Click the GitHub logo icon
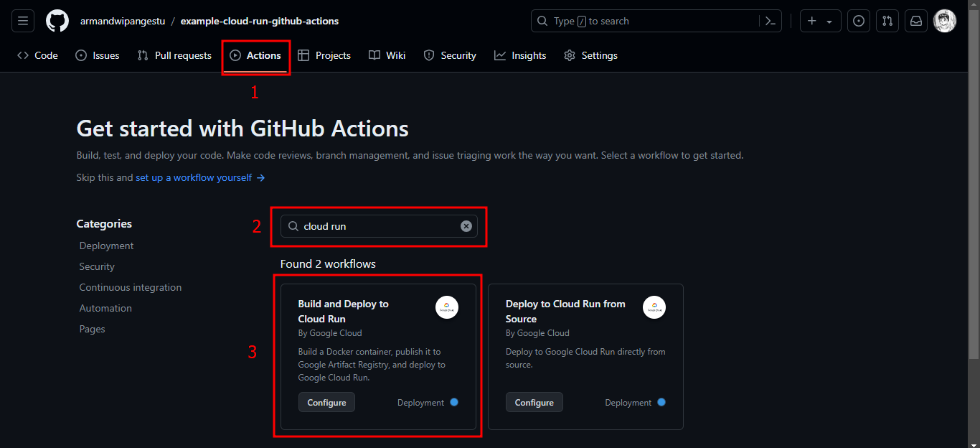The height and width of the screenshot is (448, 980). point(57,20)
